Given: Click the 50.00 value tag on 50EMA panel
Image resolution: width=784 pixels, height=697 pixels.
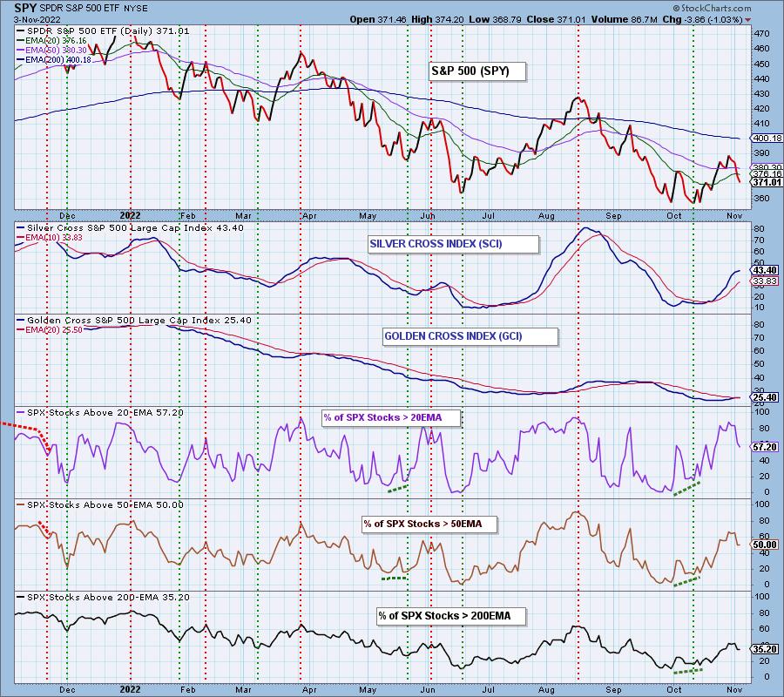Looking at the screenshot, I should (765, 545).
